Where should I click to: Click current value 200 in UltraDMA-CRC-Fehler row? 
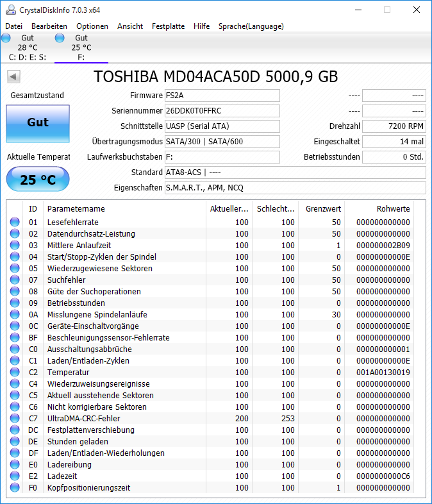click(x=242, y=419)
